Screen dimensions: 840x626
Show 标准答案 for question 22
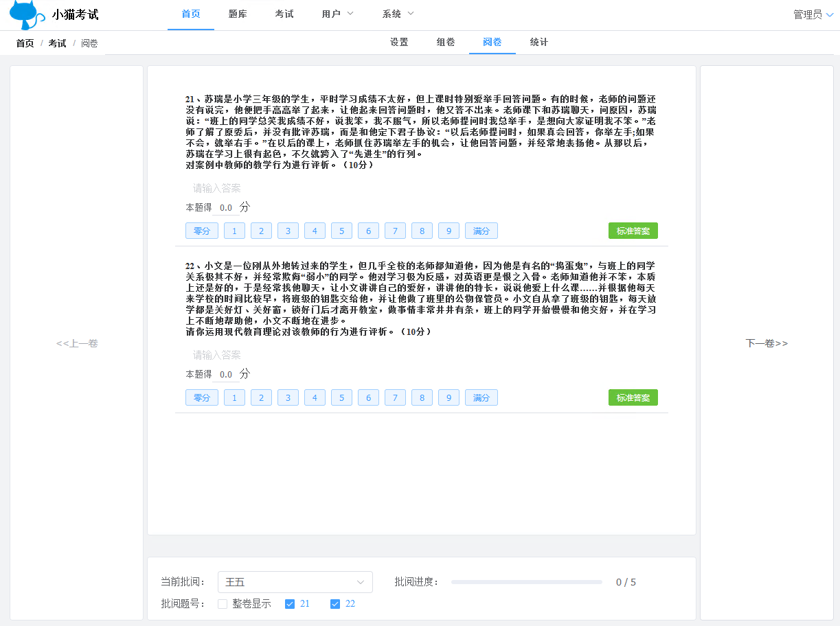(633, 397)
